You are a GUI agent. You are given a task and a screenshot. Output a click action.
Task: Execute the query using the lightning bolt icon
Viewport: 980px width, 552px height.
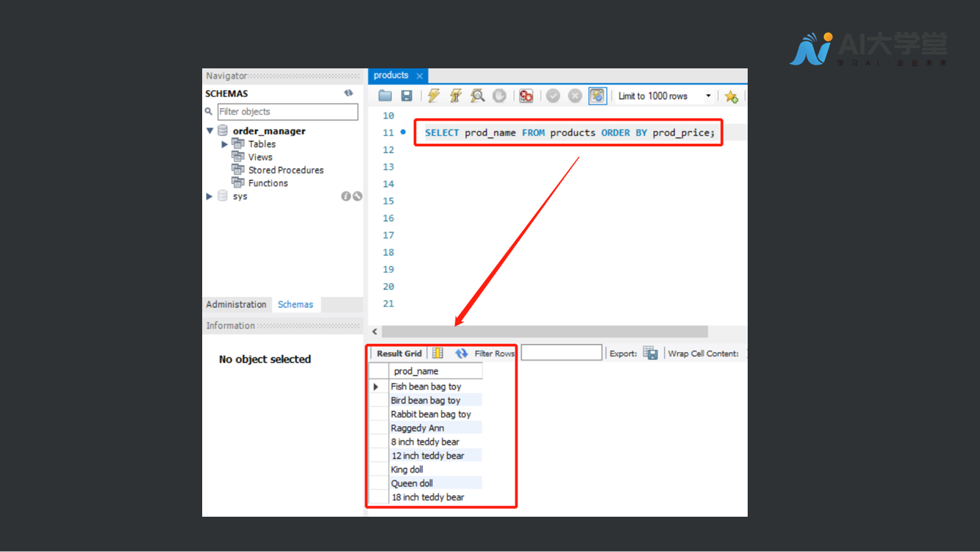[434, 96]
